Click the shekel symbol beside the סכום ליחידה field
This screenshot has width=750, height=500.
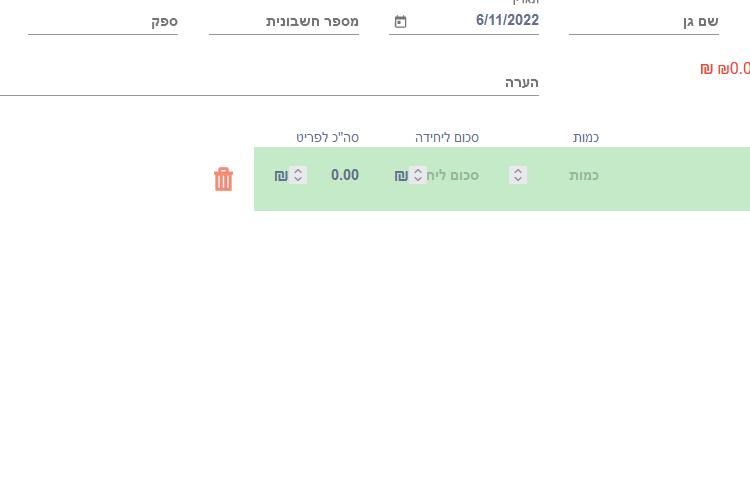tap(401, 176)
